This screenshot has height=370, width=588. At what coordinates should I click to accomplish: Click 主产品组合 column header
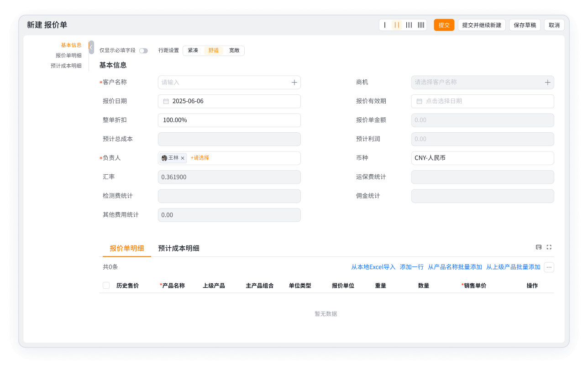coord(260,286)
